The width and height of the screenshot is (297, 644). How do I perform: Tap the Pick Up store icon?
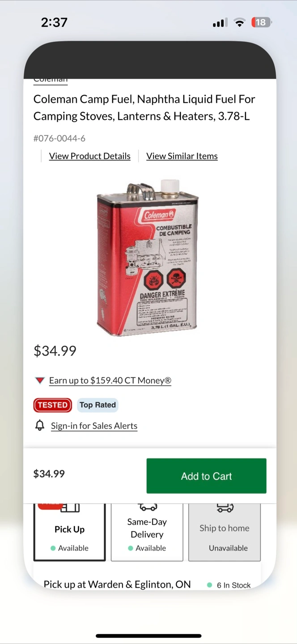click(70, 508)
